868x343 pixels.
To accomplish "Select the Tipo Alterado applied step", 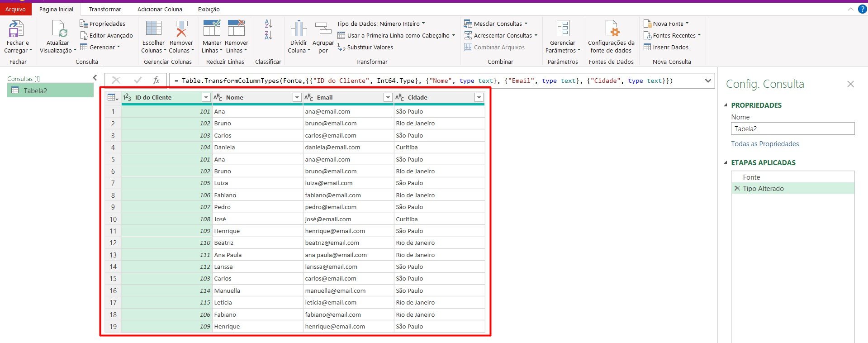I will [792, 189].
